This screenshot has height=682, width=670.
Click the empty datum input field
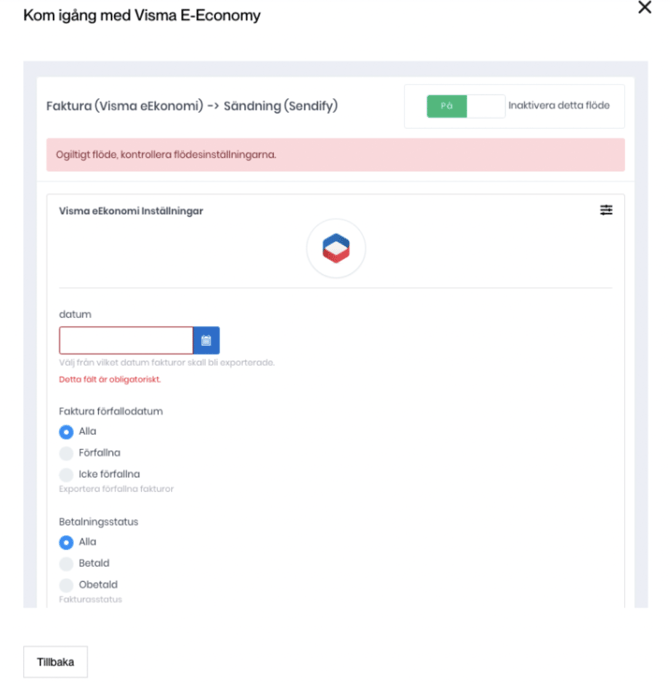point(126,340)
